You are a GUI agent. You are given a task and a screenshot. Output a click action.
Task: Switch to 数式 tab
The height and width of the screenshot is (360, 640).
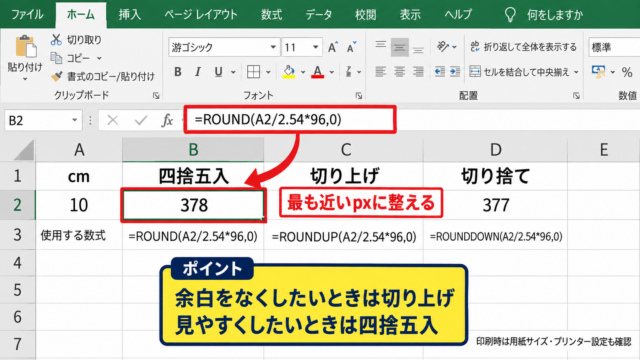pos(271,15)
